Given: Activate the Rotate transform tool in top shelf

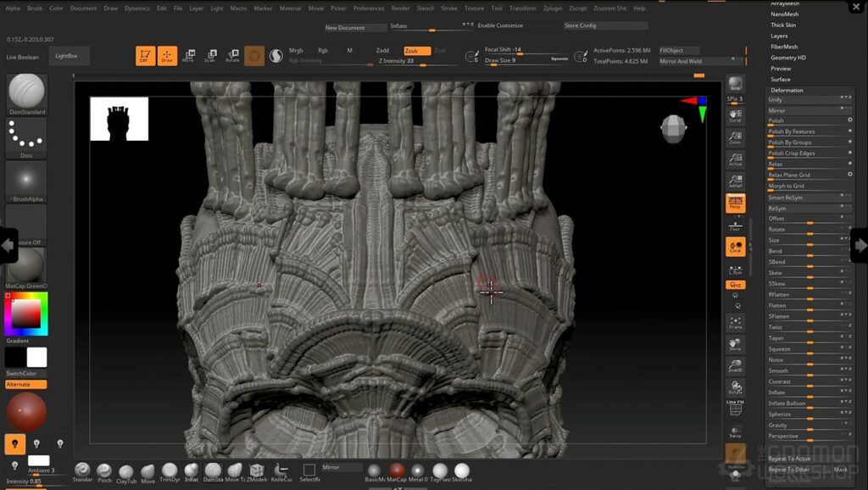Looking at the screenshot, I should (x=232, y=56).
